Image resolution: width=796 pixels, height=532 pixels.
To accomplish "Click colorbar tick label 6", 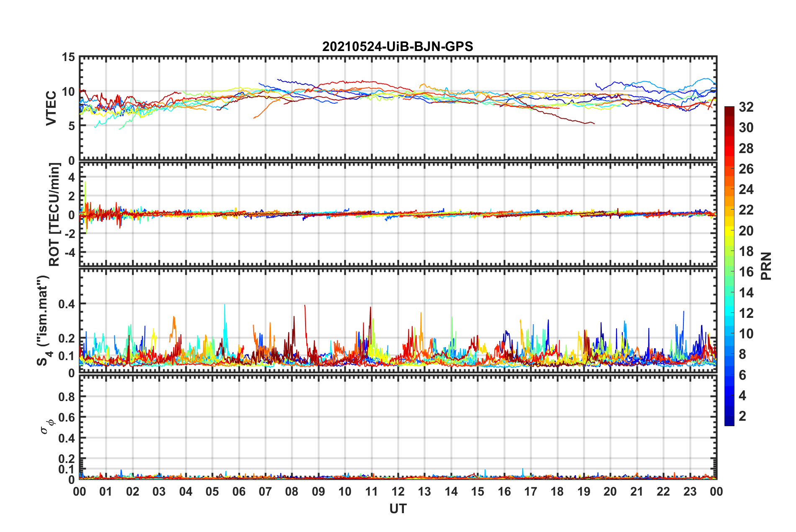I will point(742,375).
